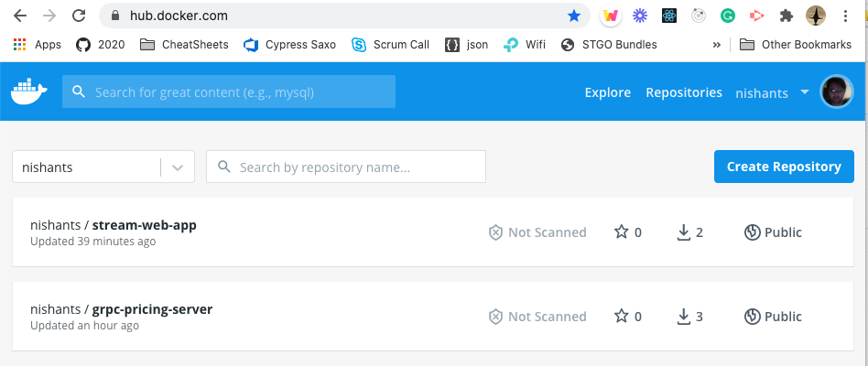Screen dimensions: 868x366
Task: Click the Create Repository button
Action: 784,167
